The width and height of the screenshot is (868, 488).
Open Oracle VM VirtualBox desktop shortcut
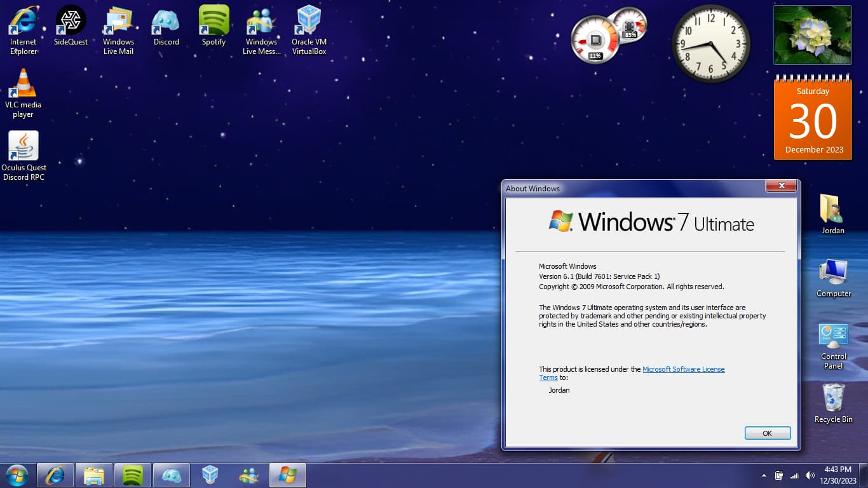[x=309, y=30]
